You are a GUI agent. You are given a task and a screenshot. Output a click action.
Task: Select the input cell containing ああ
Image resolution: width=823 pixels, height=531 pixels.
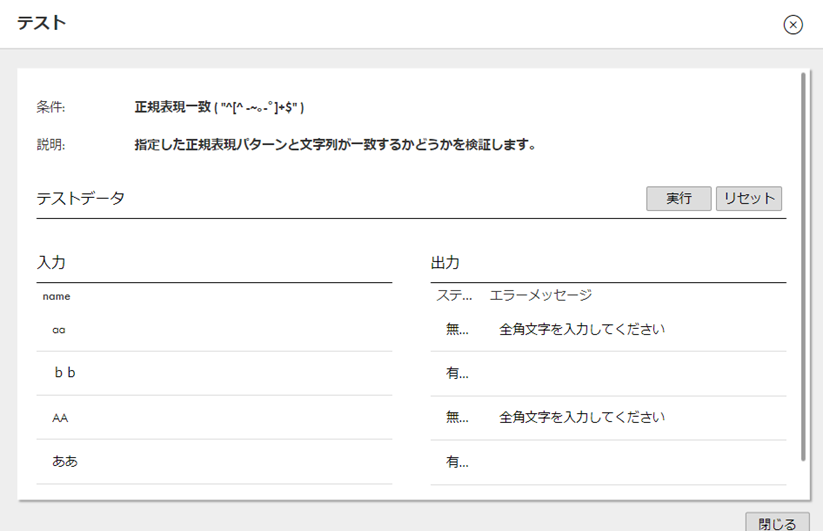tap(214, 462)
